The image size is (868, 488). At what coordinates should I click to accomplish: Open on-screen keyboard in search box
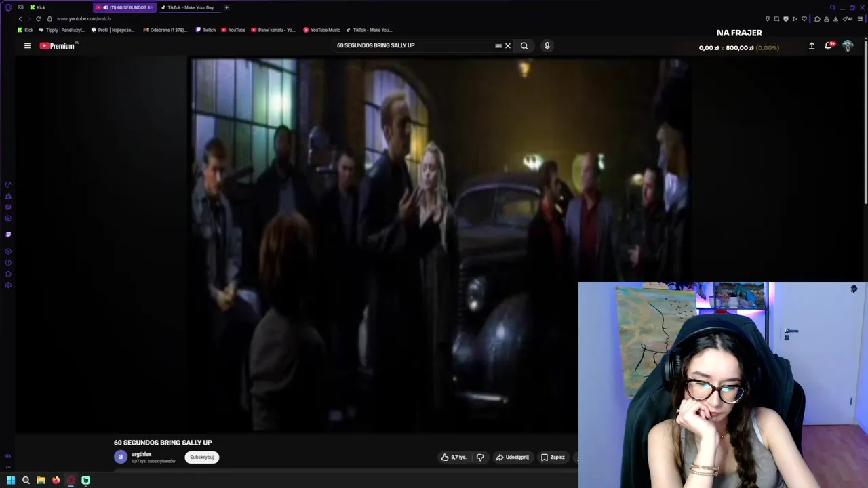[x=498, y=46]
